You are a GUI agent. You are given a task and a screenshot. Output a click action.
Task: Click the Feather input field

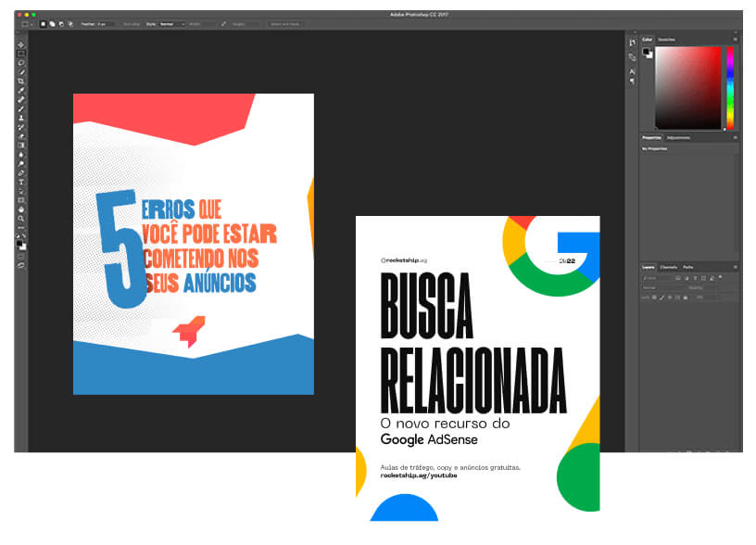pos(106,23)
